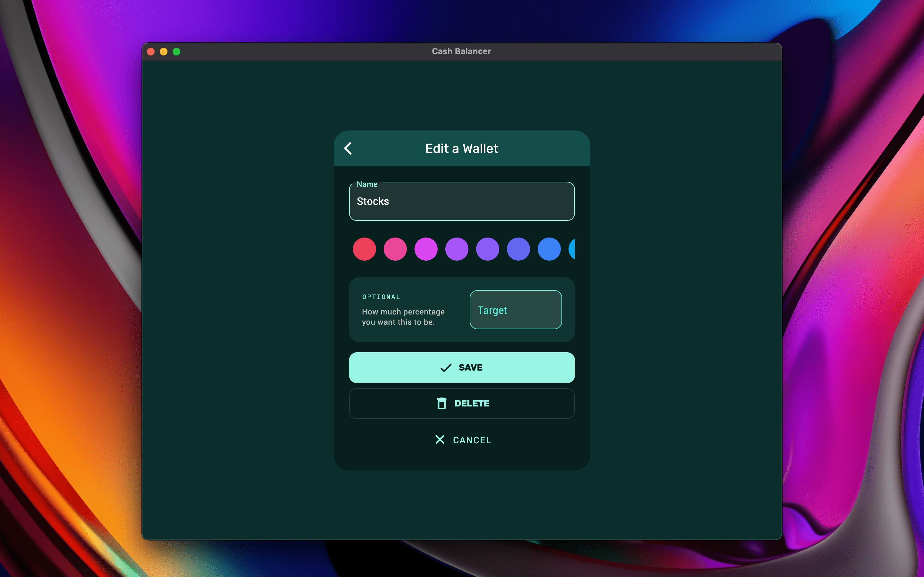Click the Edit a Wallet header title
The image size is (924, 577).
tap(462, 148)
